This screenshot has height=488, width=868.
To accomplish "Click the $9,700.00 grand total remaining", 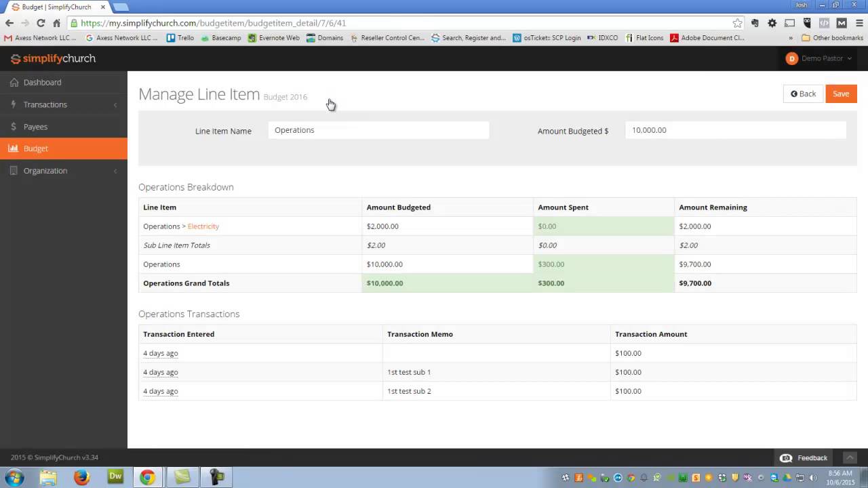I will coord(695,283).
